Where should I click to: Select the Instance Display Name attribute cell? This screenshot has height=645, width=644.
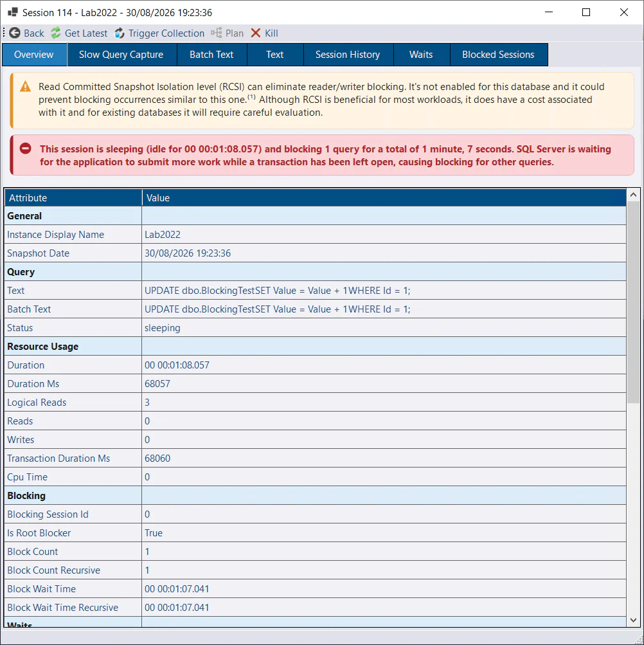point(73,235)
